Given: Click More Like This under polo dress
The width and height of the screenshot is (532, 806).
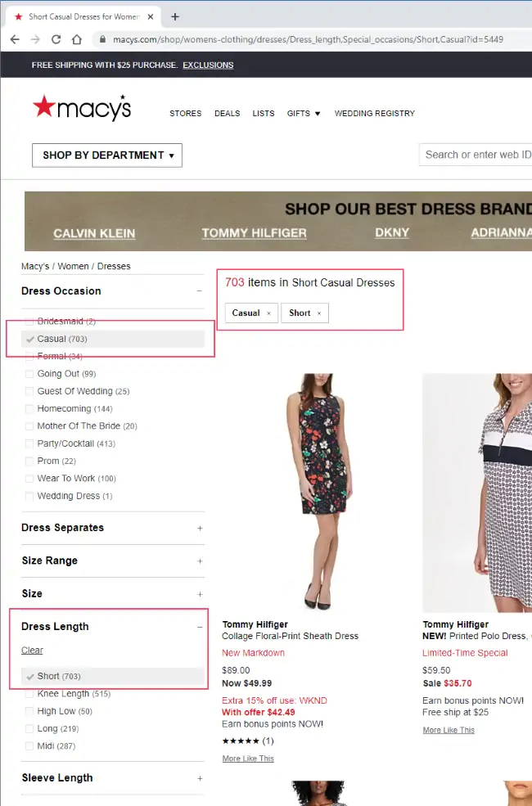Looking at the screenshot, I should coord(449,731).
